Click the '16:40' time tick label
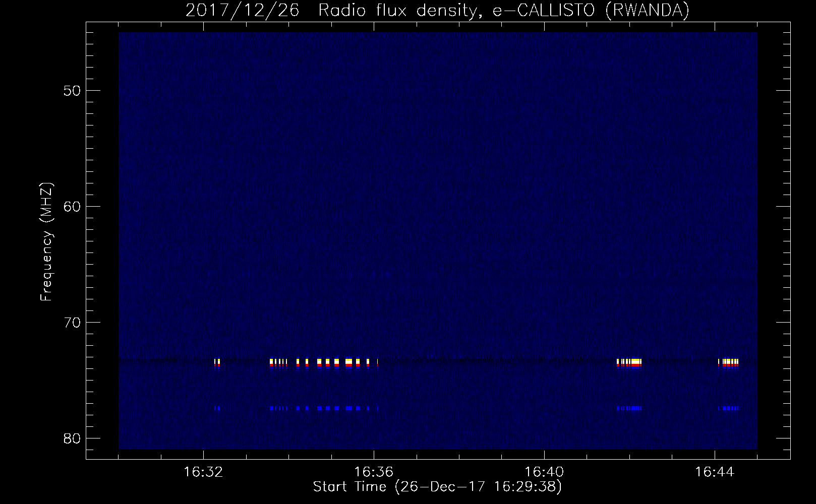816x504 pixels. (544, 472)
